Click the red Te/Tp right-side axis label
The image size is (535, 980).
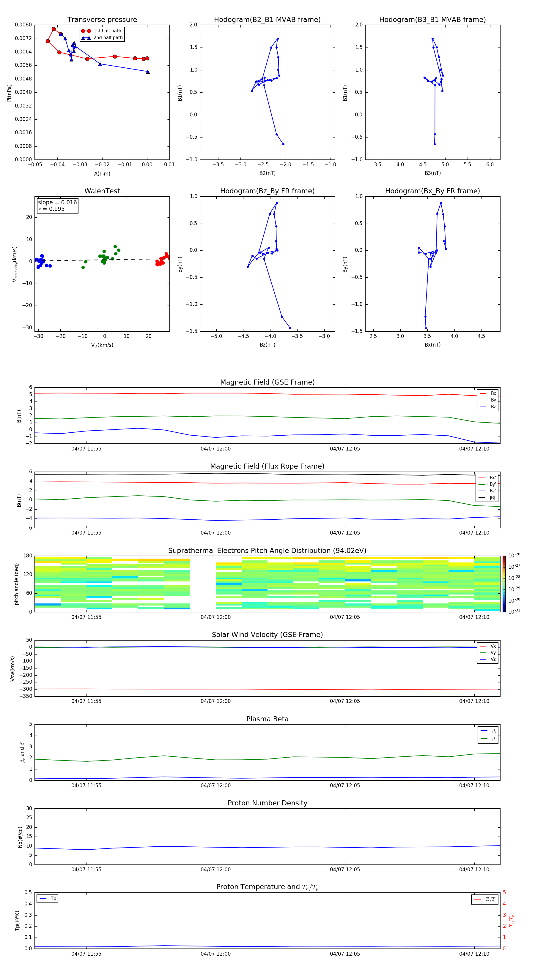click(x=512, y=921)
